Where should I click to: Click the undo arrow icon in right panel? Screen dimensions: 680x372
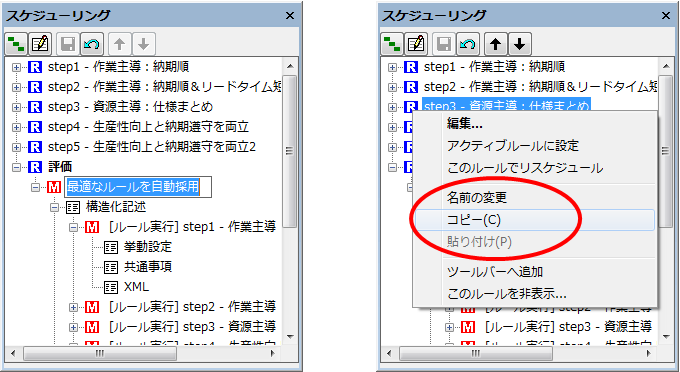point(468,43)
